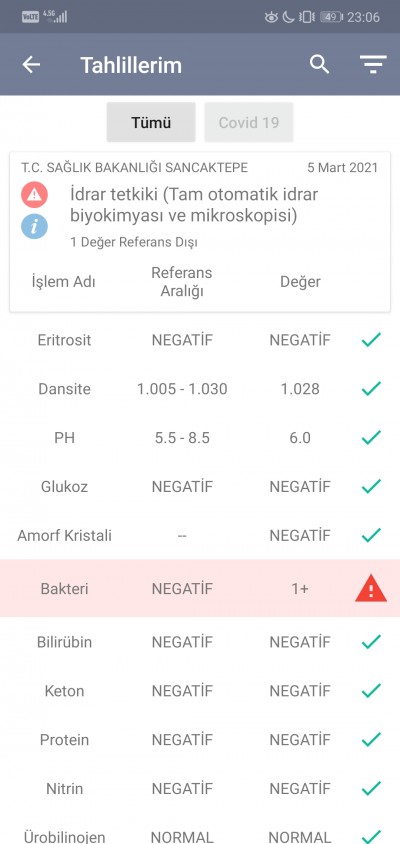This screenshot has width=400, height=844.
Task: Open the filter icon in header
Action: click(374, 65)
